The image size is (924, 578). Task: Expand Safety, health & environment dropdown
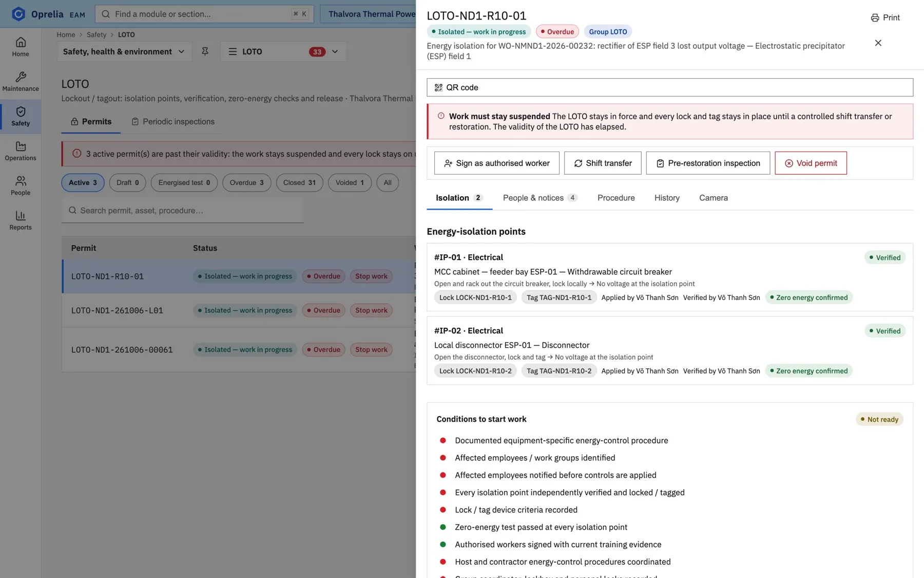[124, 51]
